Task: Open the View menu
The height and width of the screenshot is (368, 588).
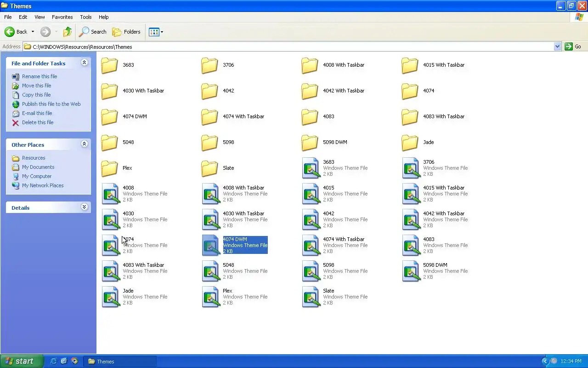Action: click(40, 17)
